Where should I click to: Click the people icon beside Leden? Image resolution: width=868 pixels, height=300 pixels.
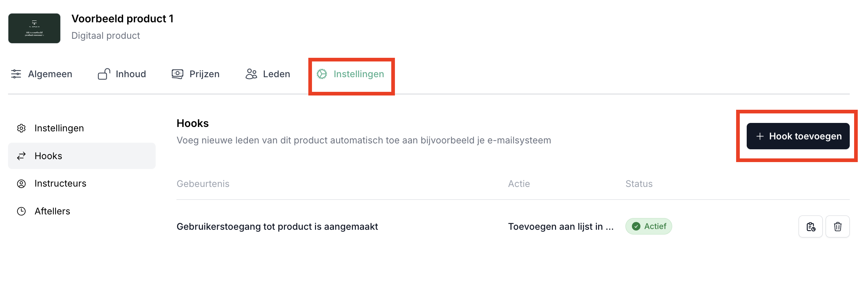251,74
